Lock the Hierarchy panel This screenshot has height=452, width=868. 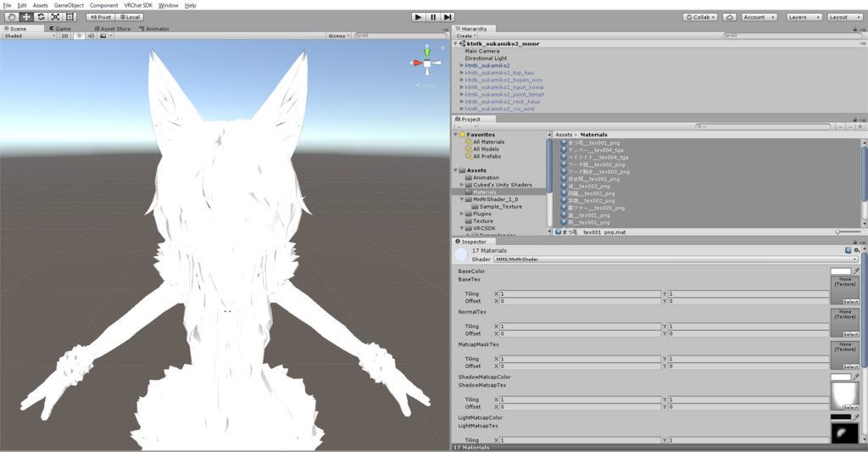pos(854,29)
